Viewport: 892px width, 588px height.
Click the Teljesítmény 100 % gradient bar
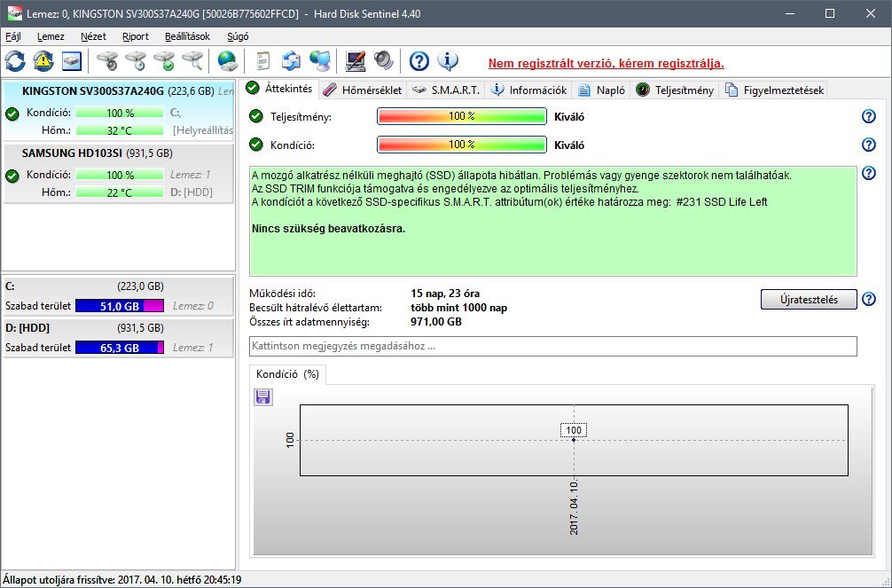pyautogui.click(x=461, y=116)
